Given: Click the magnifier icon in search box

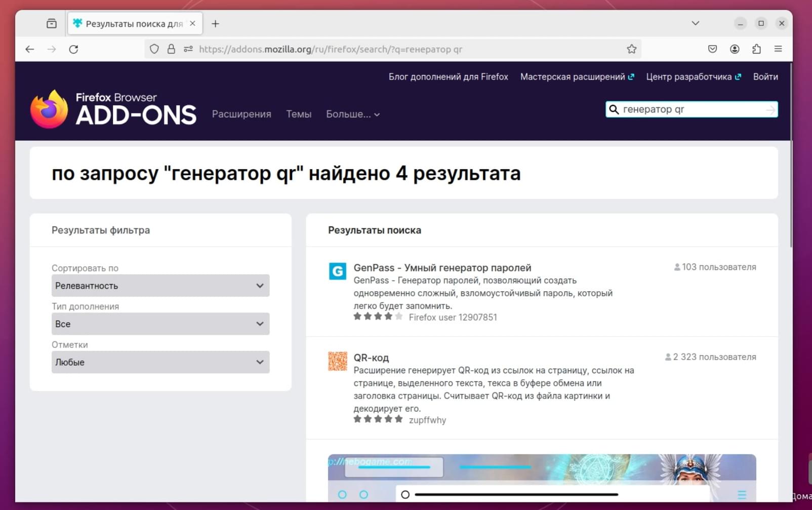Looking at the screenshot, I should [x=614, y=109].
